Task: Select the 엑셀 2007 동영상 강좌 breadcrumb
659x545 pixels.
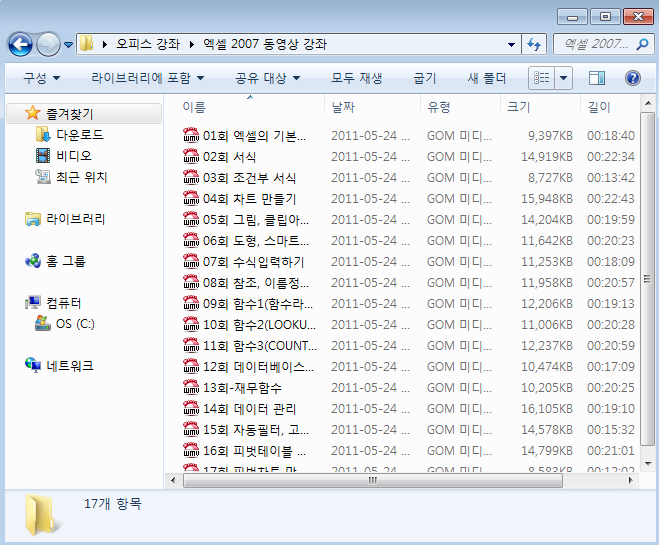Action: [265, 44]
